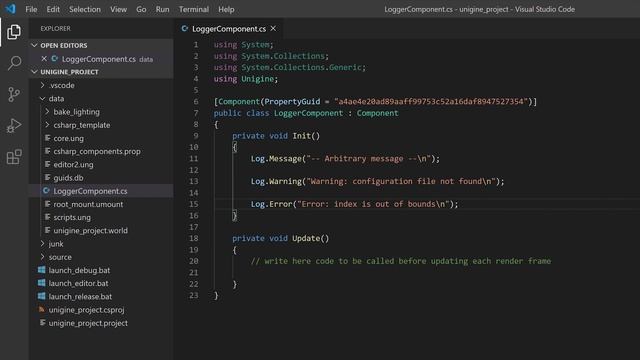Click the Windows icon beside launch_editor.bat
Image resolution: width=640 pixels, height=360 pixels.
pos(42,283)
